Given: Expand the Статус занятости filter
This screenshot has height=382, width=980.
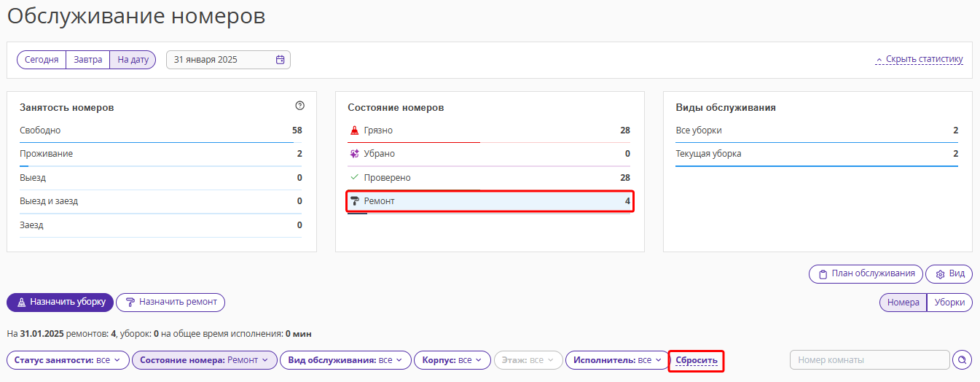Looking at the screenshot, I should (x=68, y=360).
